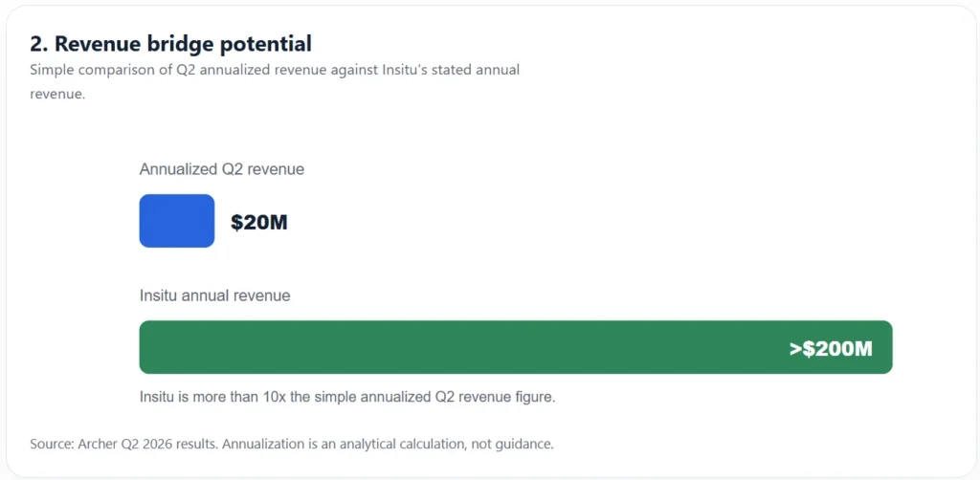Click the "Insitu annual revenue" series label
The image size is (980, 480).
coord(215,295)
